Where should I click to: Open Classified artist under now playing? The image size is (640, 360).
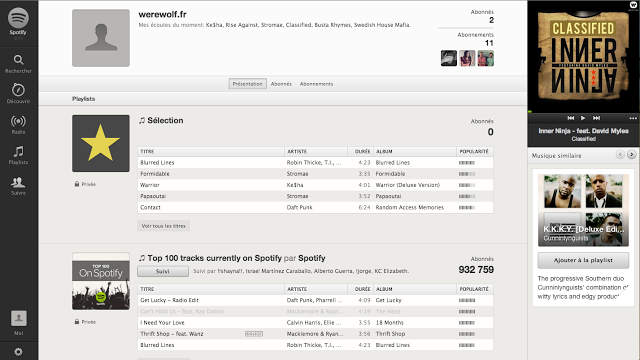[x=583, y=139]
